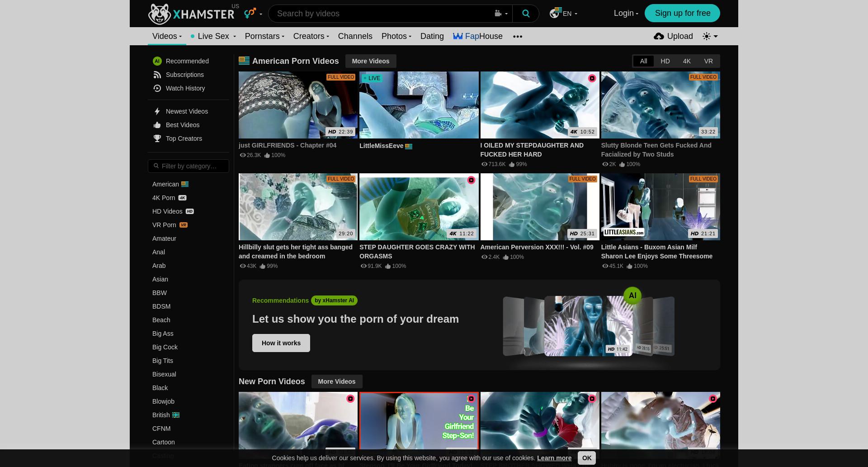Focus the Filter by category field
Image resolution: width=868 pixels, height=467 pixels.
[x=189, y=166]
